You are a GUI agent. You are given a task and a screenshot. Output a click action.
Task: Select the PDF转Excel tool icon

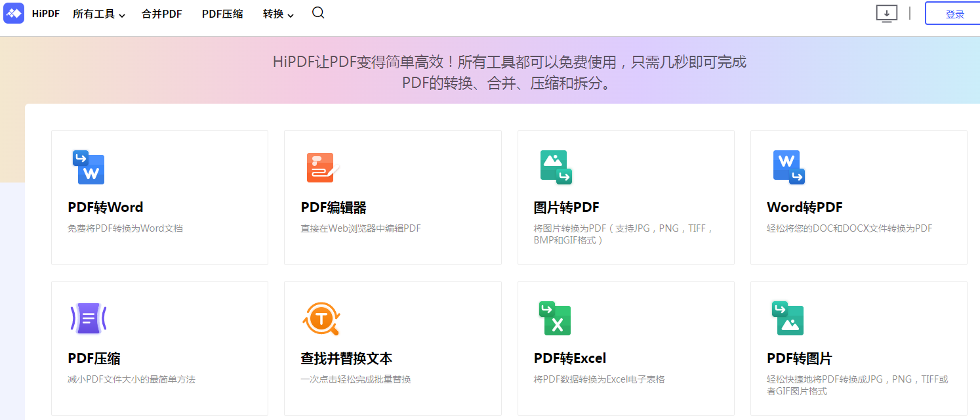point(555,319)
